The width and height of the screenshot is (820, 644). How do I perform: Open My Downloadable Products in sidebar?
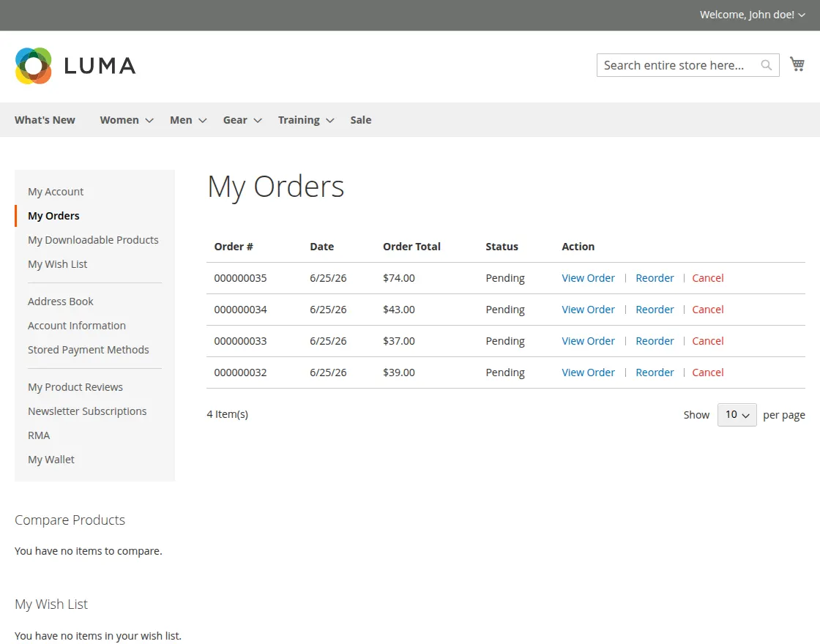click(93, 240)
